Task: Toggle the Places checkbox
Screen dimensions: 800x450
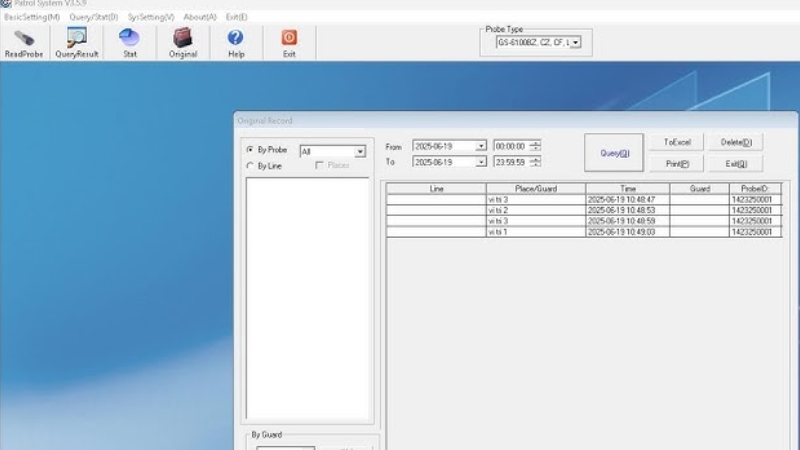Action: tap(319, 166)
